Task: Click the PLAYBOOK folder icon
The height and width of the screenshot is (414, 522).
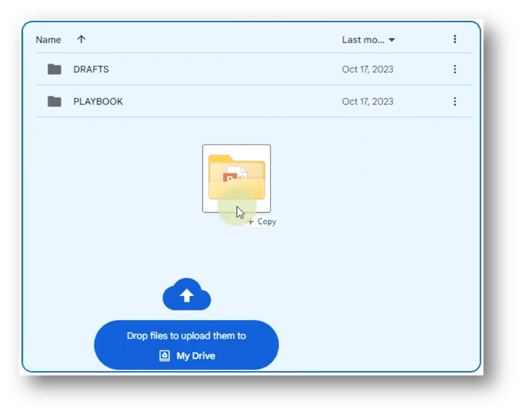Action: coord(54,101)
